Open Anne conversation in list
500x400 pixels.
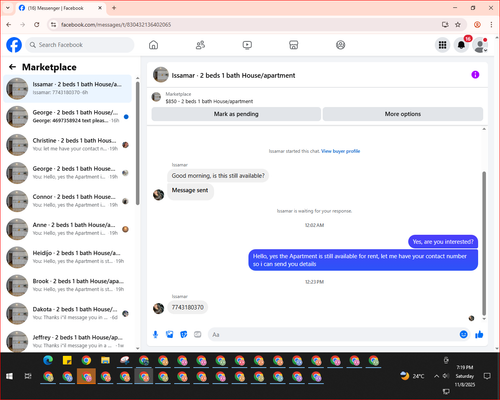(68, 229)
